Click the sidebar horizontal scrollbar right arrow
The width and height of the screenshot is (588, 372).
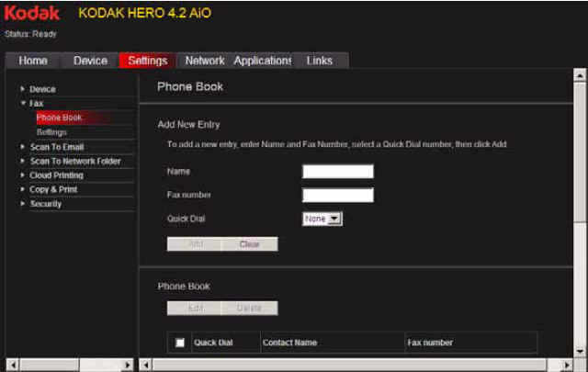tap(128, 365)
